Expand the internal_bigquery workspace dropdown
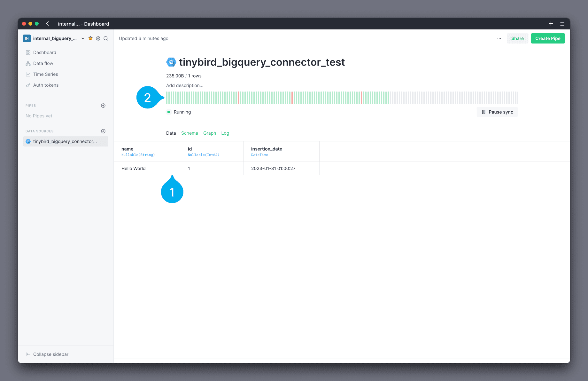 click(83, 38)
